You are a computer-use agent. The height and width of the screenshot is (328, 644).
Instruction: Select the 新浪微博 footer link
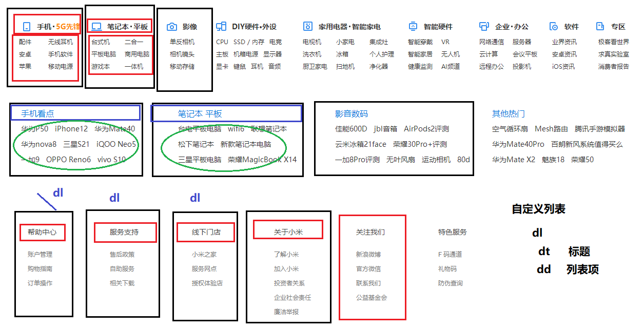(368, 254)
